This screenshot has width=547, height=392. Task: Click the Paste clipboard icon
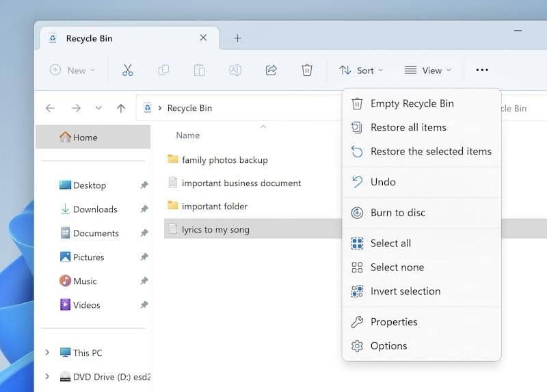point(200,70)
